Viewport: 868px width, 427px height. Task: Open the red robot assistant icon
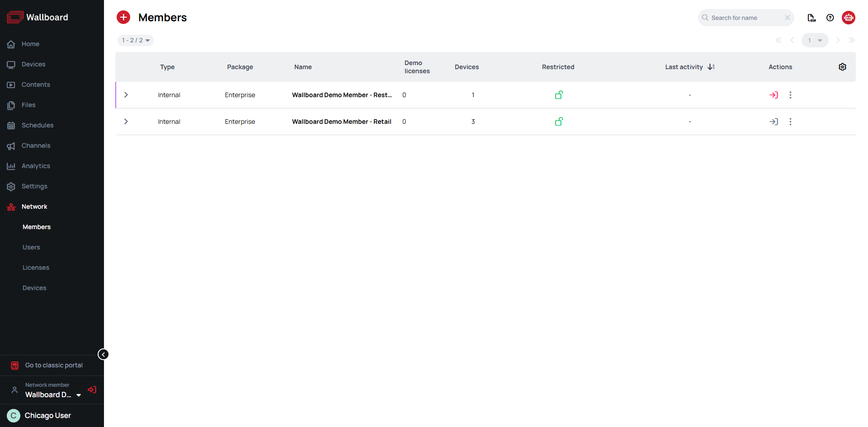point(849,18)
